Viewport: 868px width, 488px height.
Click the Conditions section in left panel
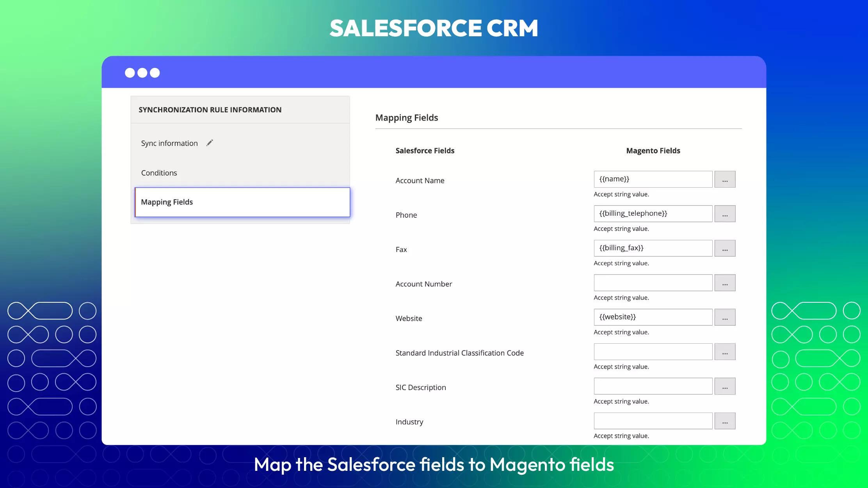click(x=159, y=172)
